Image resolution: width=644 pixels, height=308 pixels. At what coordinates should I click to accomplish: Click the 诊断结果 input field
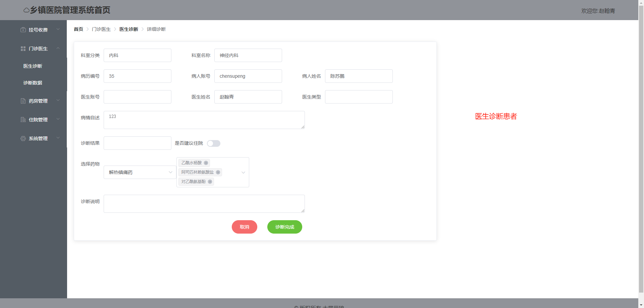[138, 143]
